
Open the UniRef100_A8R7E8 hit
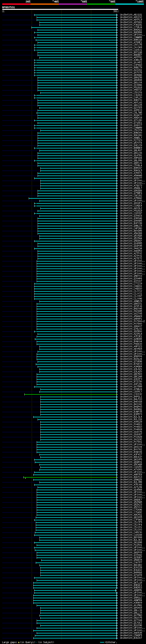tap(131, 475)
